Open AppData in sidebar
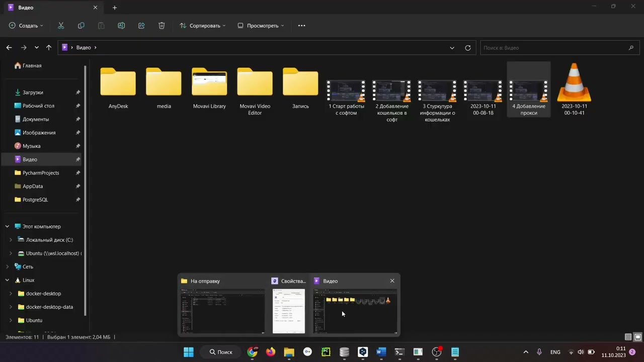644x362 pixels. (x=29, y=187)
